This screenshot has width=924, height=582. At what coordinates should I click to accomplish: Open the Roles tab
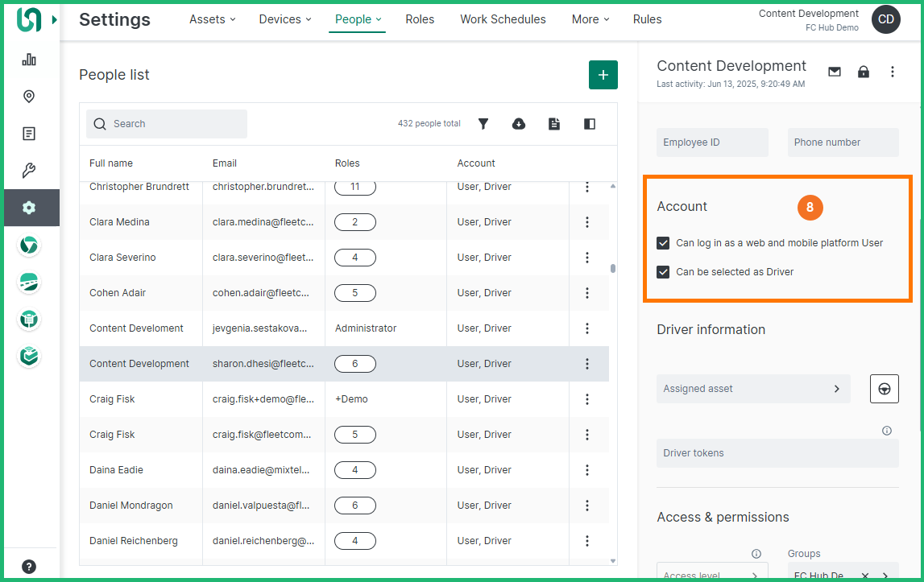(420, 19)
